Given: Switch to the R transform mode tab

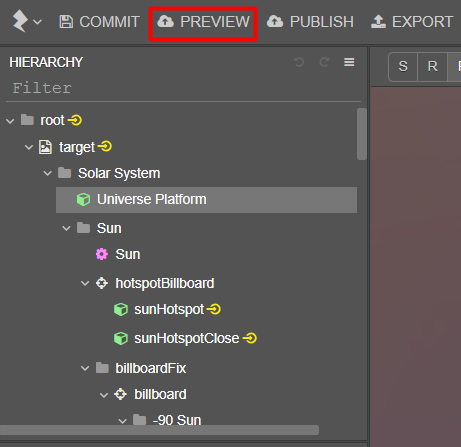Looking at the screenshot, I should (432, 66).
